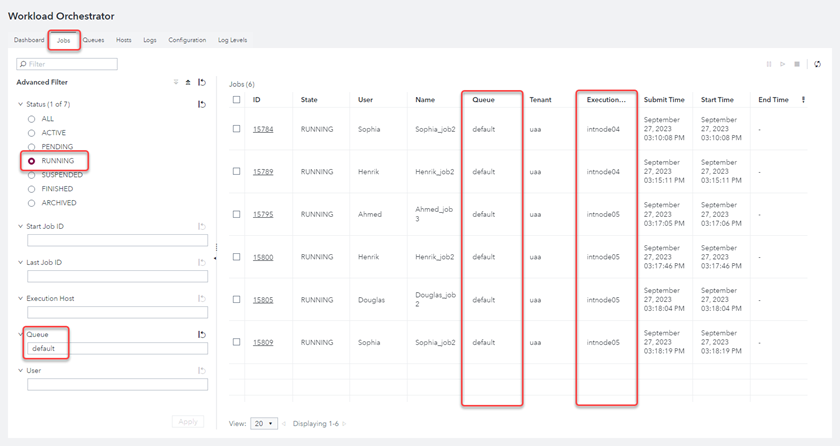This screenshot has height=446, width=840.
Task: Check the box for job 15809
Action: [x=236, y=342]
